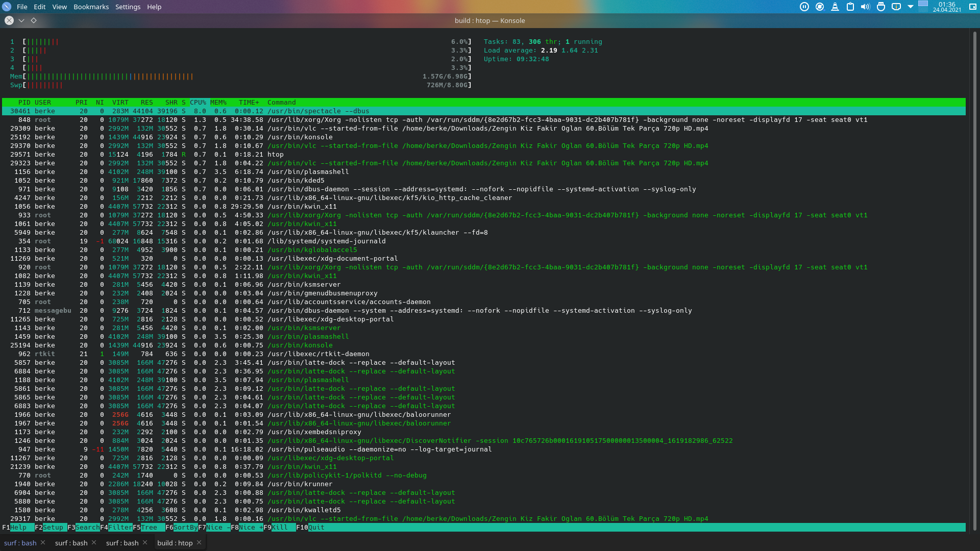Switch to the first surf : bash tab

click(x=20, y=543)
